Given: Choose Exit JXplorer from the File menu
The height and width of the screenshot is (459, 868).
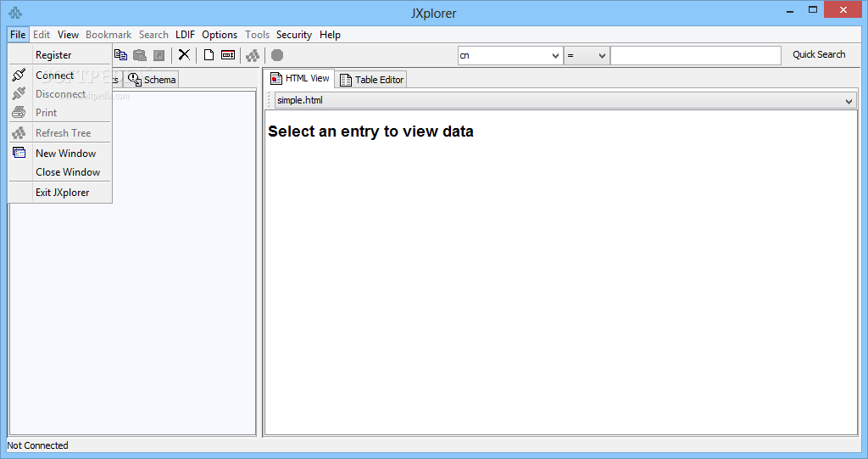Looking at the screenshot, I should pyautogui.click(x=60, y=193).
